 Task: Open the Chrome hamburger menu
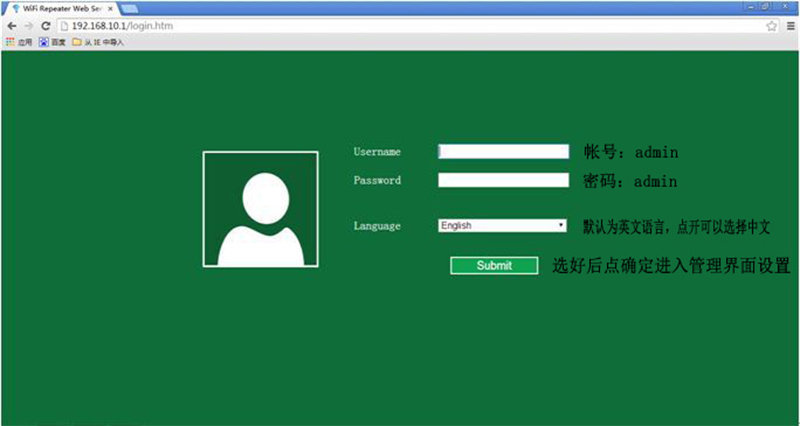pyautogui.click(x=790, y=26)
